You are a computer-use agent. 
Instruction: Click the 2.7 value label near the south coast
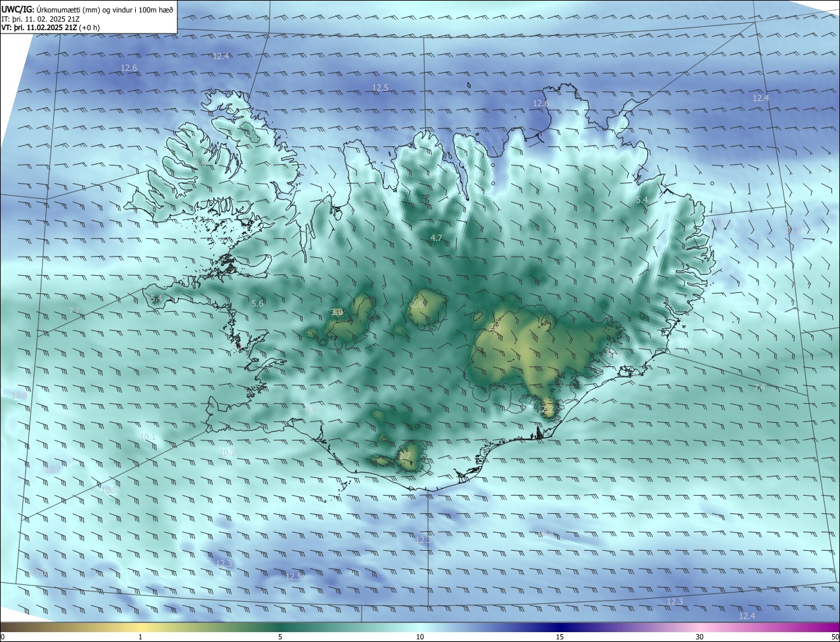click(405, 456)
